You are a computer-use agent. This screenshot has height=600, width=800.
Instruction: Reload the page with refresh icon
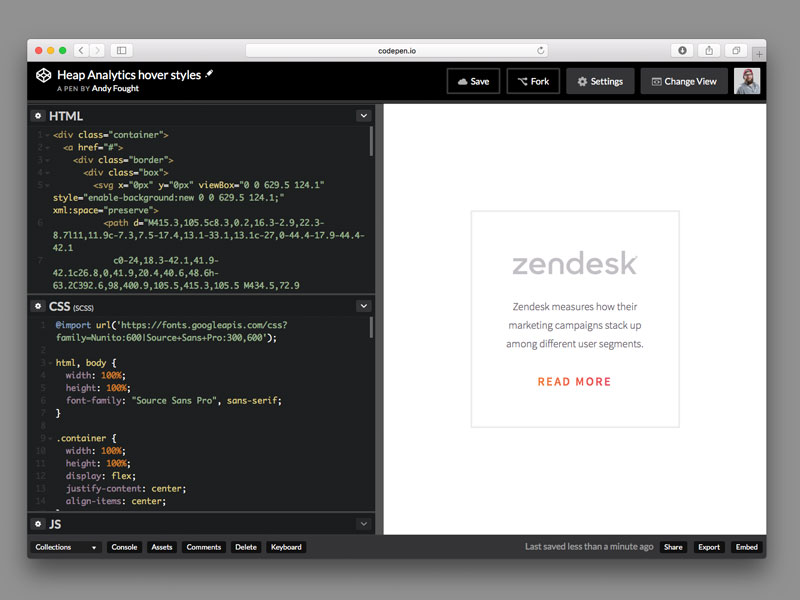coord(540,50)
